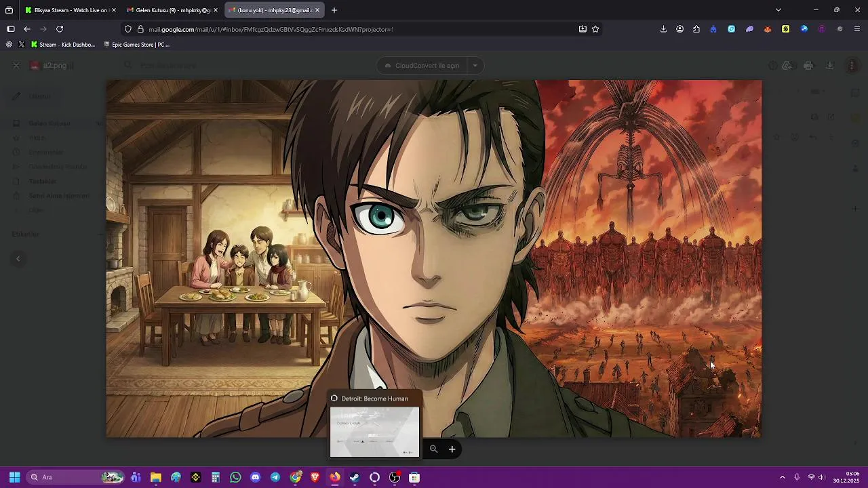Open the X (Twitter) bookmark
This screenshot has width=868, height=488.
coord(22,45)
